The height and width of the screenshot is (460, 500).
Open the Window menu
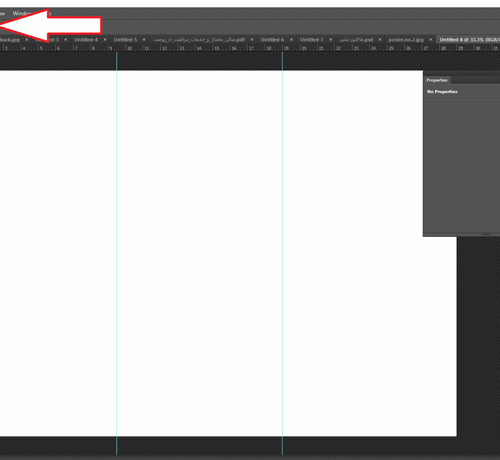click(22, 13)
